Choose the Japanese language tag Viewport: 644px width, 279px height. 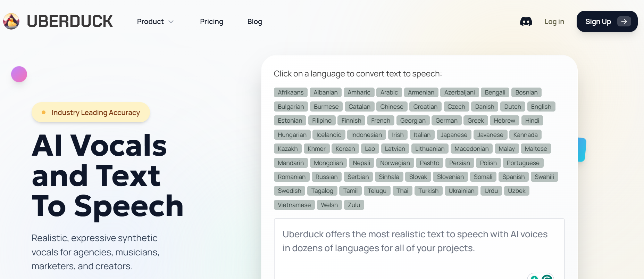[454, 135]
